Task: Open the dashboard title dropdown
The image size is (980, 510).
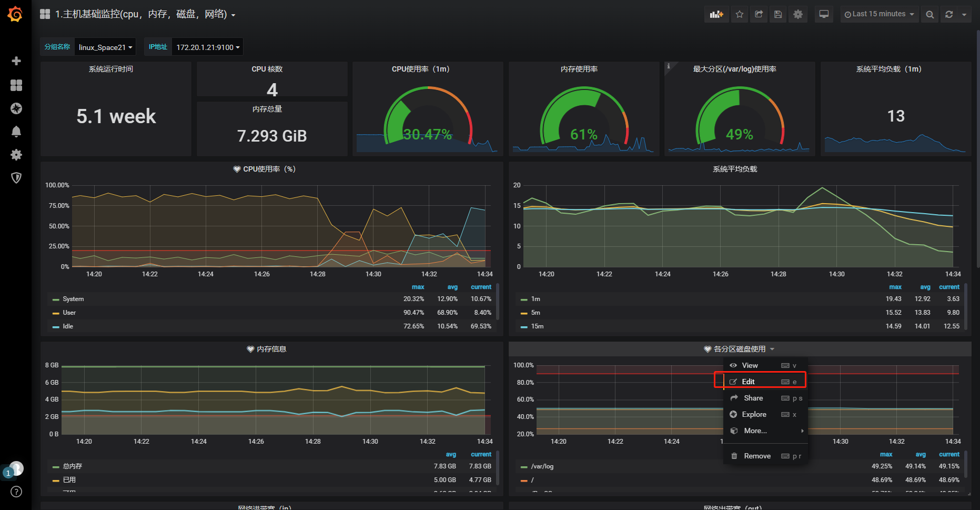Action: 145,14
